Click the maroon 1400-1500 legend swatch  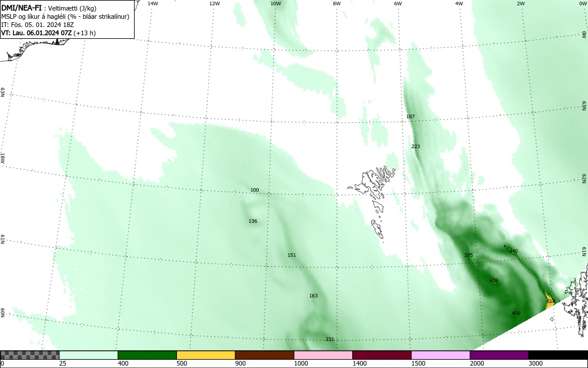pos(382,355)
